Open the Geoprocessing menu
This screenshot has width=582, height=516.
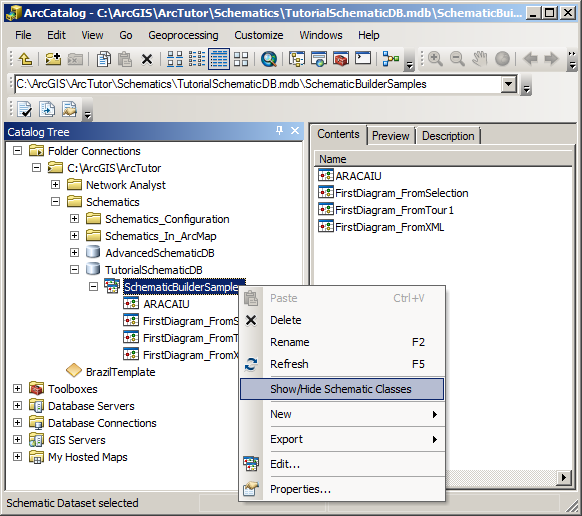tap(183, 35)
